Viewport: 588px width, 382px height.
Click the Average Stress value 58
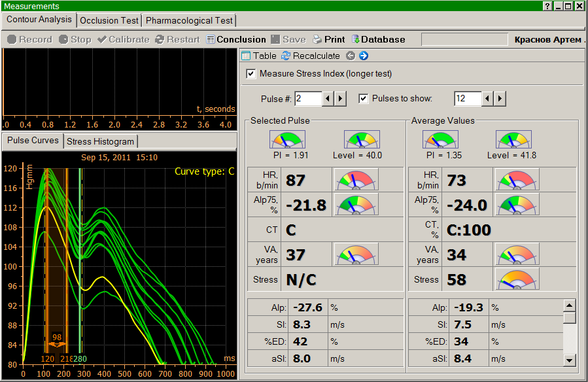[457, 280]
